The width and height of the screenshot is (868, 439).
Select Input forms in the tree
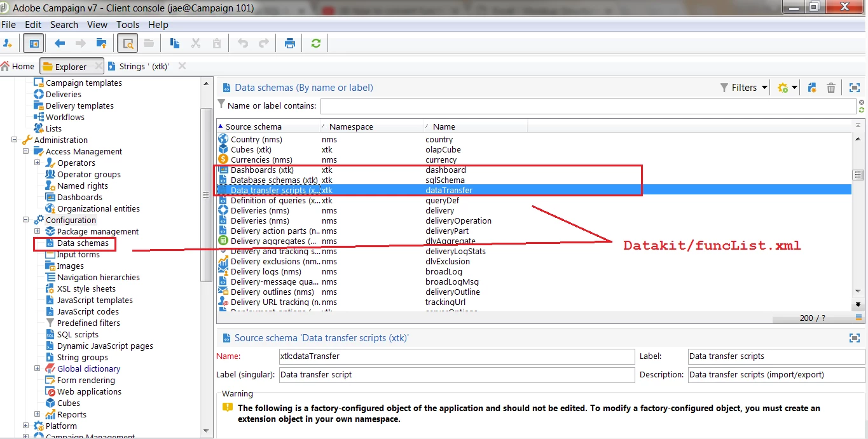(78, 254)
